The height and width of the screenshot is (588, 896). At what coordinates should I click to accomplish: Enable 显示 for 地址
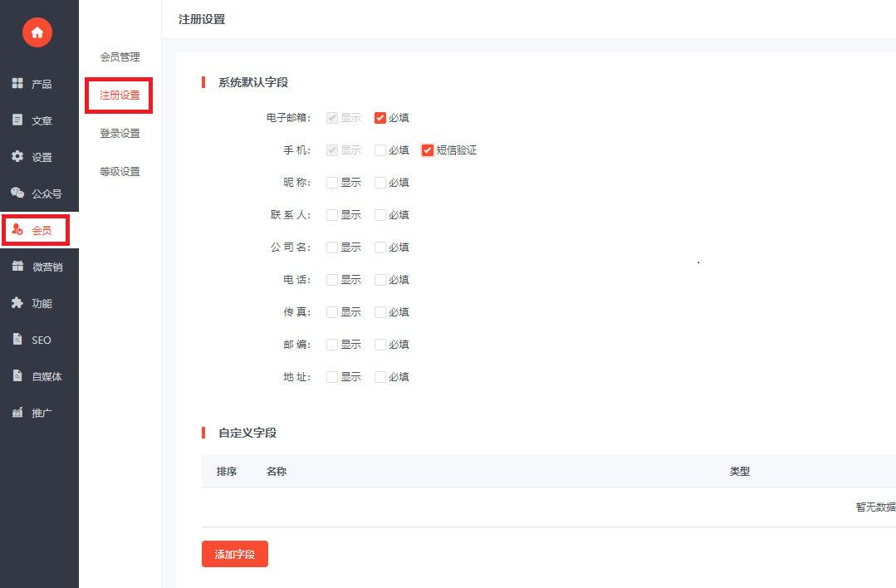(332, 377)
